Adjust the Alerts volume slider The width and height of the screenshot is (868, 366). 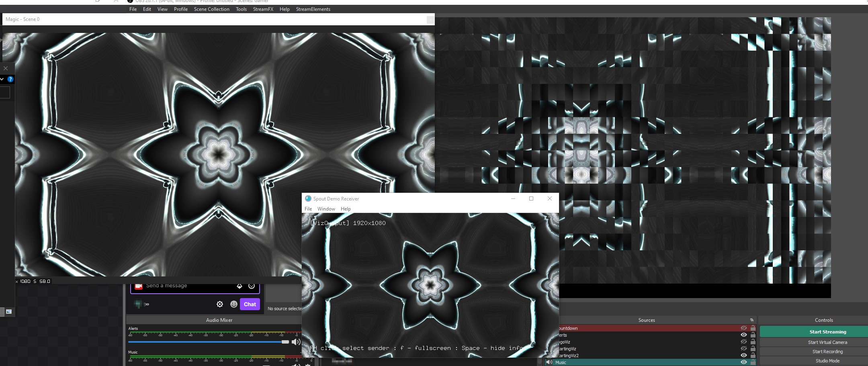pos(285,341)
